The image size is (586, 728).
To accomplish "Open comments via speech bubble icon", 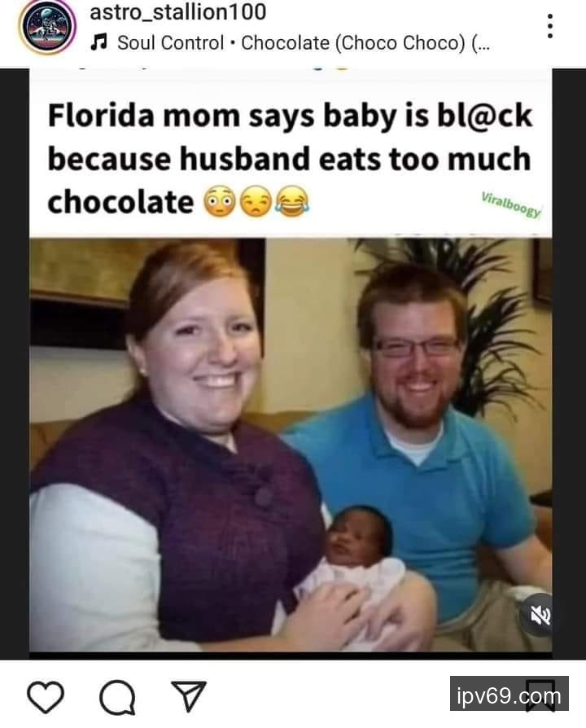I will point(117,697).
